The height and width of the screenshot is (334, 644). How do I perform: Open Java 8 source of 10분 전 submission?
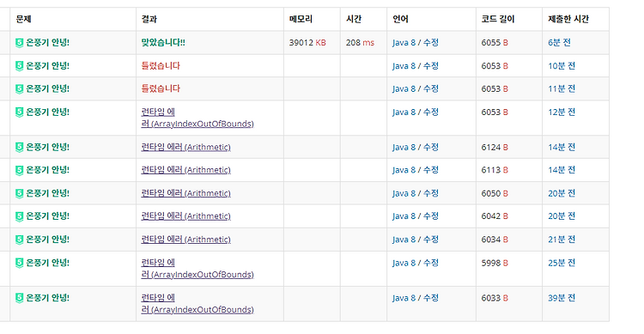pos(404,66)
